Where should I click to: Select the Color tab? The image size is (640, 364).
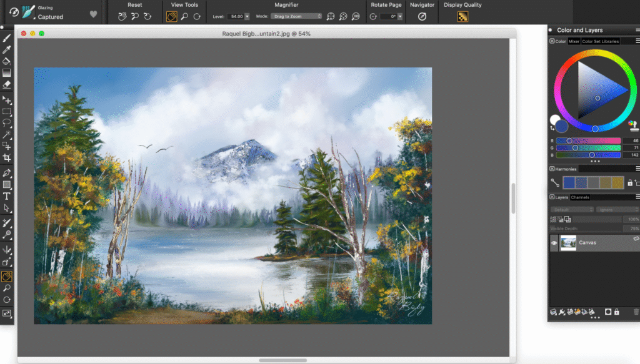(561, 41)
